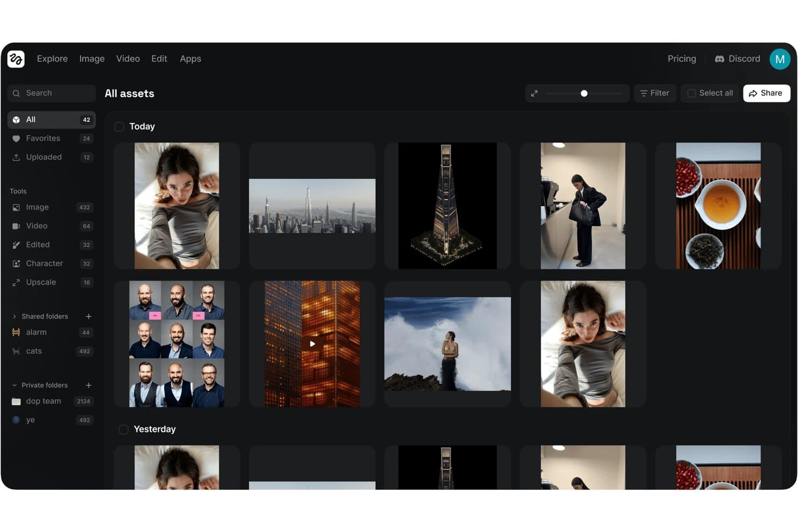Open the New York skyline thumbnail in Today
The height and width of the screenshot is (532, 798).
312,206
